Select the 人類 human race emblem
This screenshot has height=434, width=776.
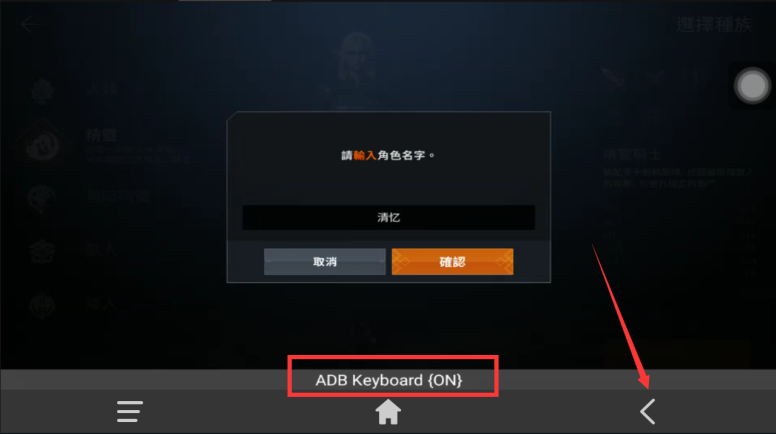point(42,90)
